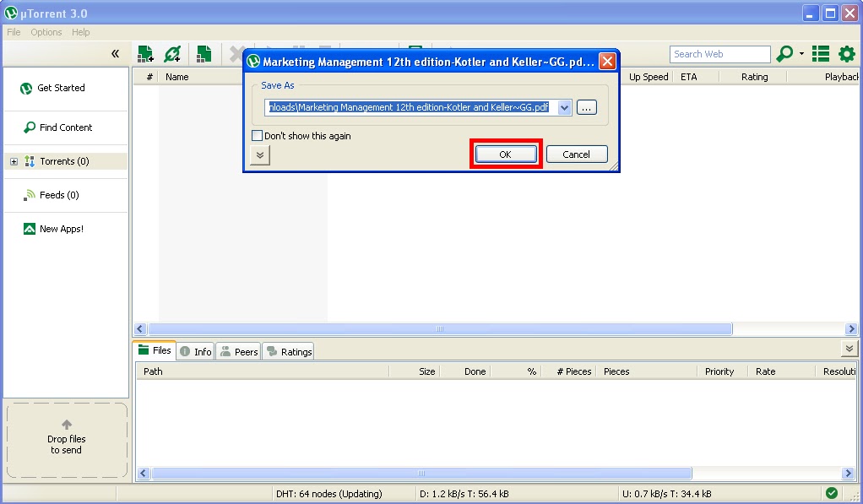Open the search provider dropdown arrow

point(801,54)
